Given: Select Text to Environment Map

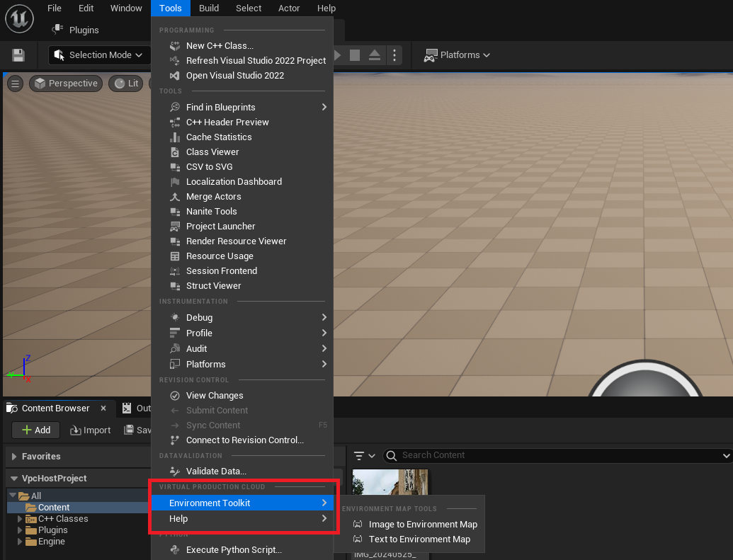Looking at the screenshot, I should 419,539.
